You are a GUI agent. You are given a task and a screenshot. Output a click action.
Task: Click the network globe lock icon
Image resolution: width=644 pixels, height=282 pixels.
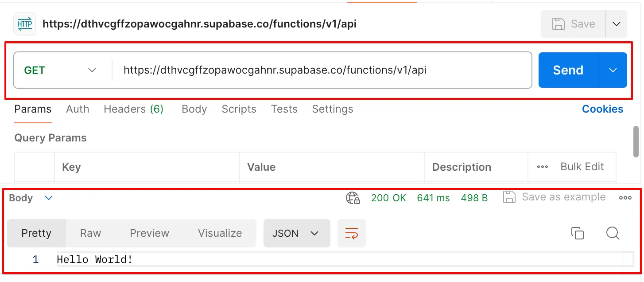point(353,198)
